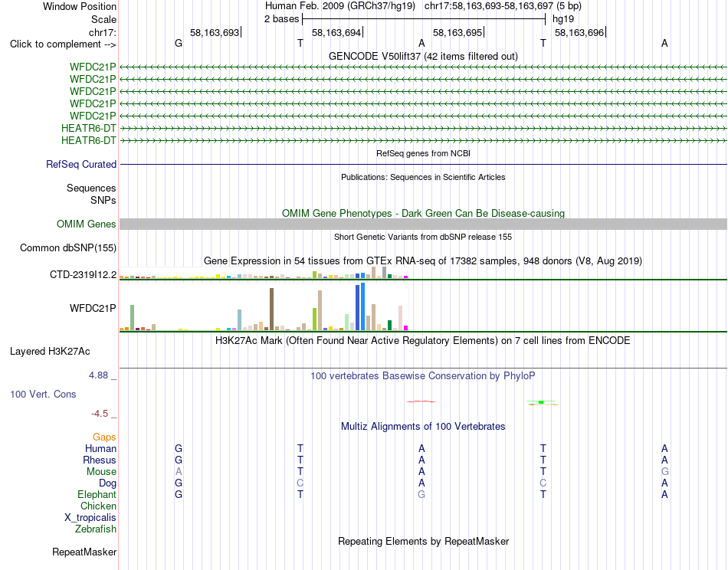Select the 'OMIM Genes' track label
This screenshot has height=570, width=728.
[x=86, y=224]
